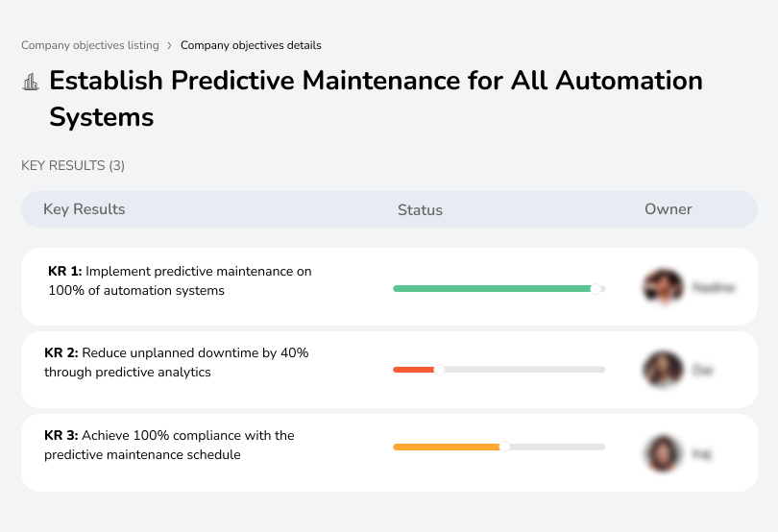This screenshot has width=778, height=532.
Task: Click the Status column header
Action: [420, 210]
